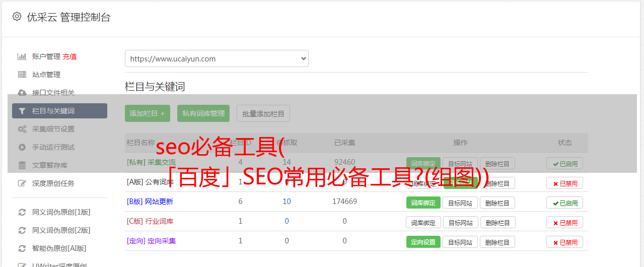644x267 pixels.
Task: Click the database icon for 文章暂存库
Action: 22,165
